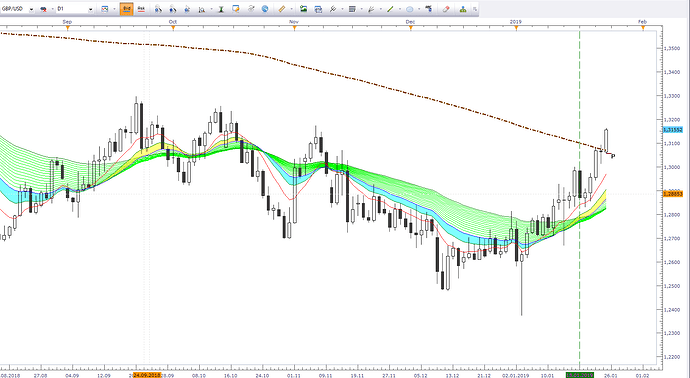Click the 2019 year marker triangle

[x=516, y=28]
